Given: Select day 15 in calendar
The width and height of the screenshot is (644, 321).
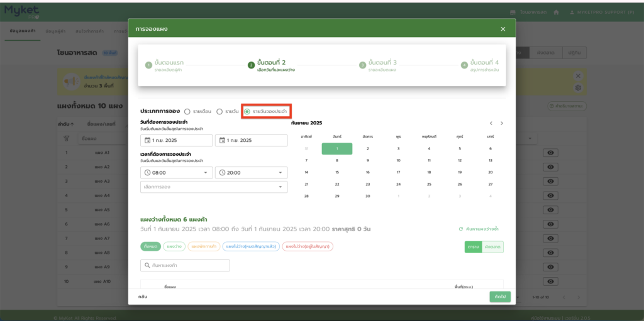Looking at the screenshot, I should point(337,172).
